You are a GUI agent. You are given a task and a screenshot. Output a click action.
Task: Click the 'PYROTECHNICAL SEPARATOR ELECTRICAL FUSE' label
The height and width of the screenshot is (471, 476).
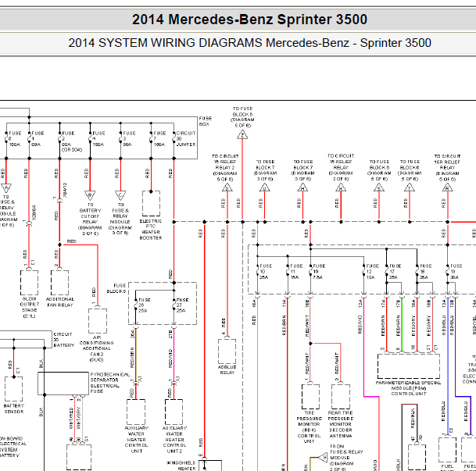pos(110,383)
